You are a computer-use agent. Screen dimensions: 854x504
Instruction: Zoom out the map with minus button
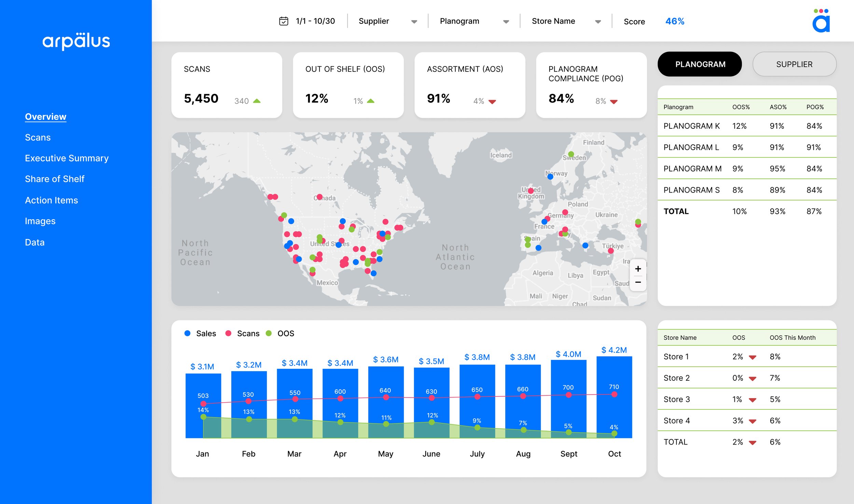(x=638, y=282)
